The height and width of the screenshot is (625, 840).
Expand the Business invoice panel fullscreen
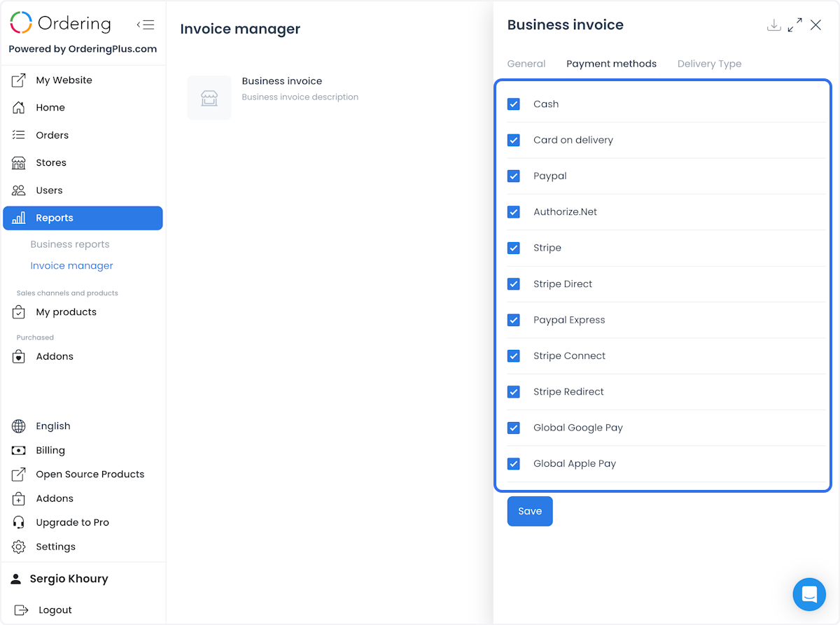pyautogui.click(x=794, y=25)
